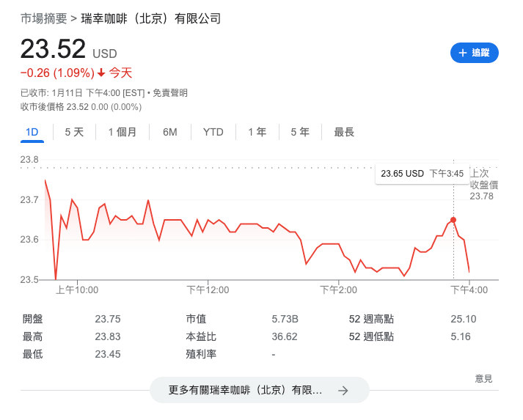Click the 意見 feedback link

click(x=483, y=379)
